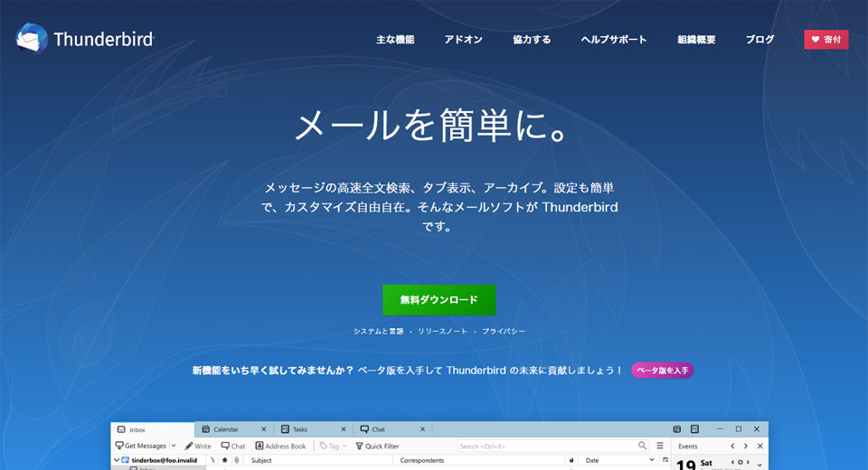The height and width of the screenshot is (470, 868).
Task: Select the tinderbox@foo.invalid account row
Action: (x=159, y=460)
